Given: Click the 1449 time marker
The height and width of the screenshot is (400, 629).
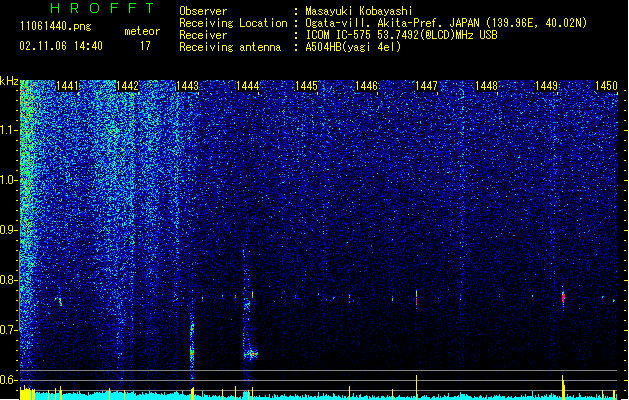Looking at the screenshot, I should pyautogui.click(x=546, y=86).
